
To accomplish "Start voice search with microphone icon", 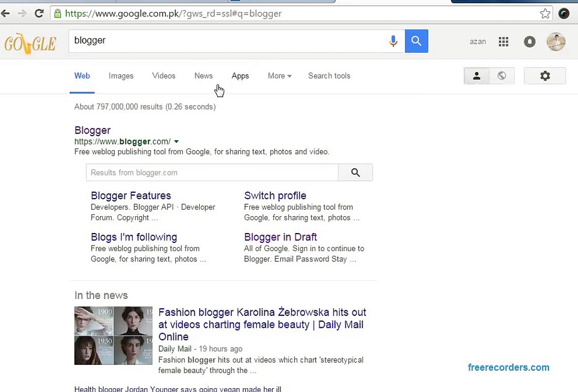I will tap(393, 41).
